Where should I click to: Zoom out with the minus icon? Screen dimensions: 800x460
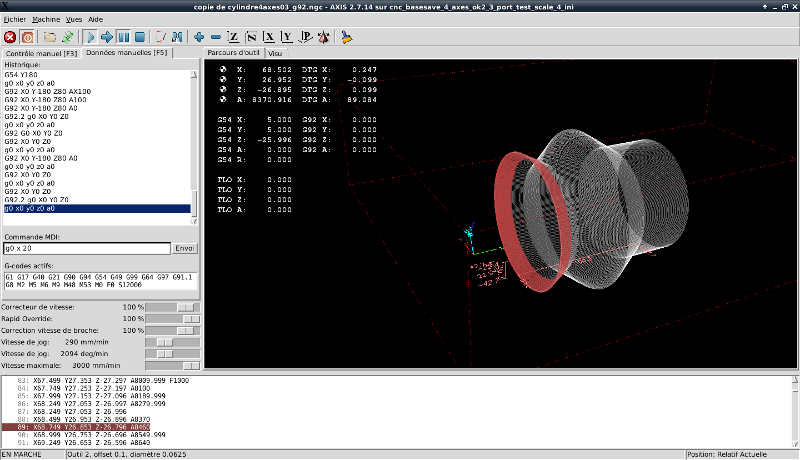216,37
